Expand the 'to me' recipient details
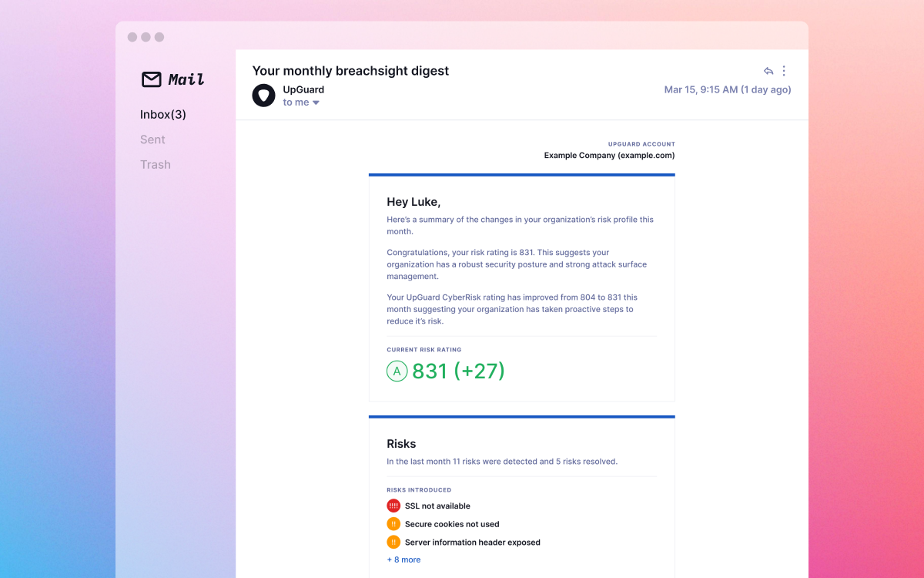The image size is (924, 578). (x=296, y=102)
